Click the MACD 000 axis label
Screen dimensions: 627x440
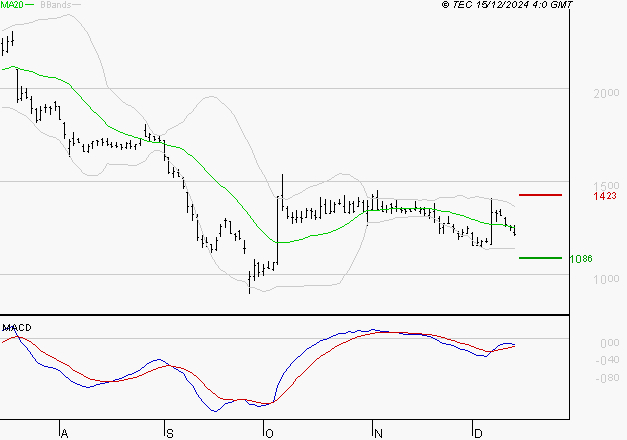610,343
